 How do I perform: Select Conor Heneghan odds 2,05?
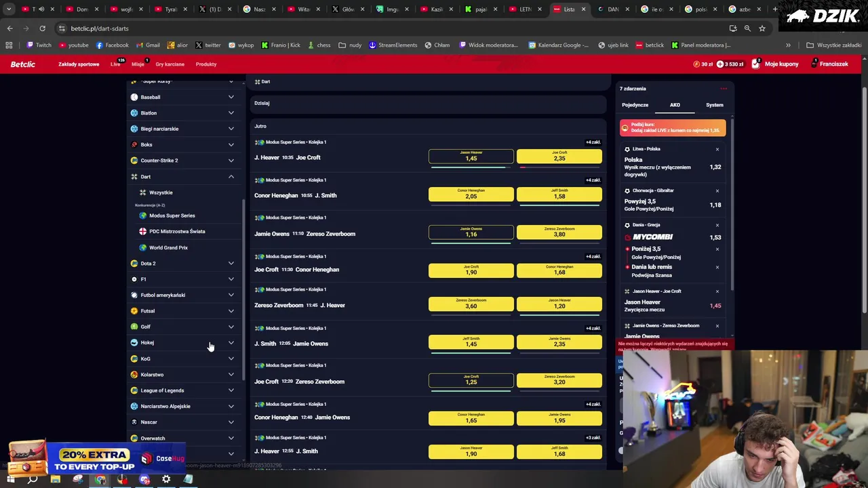pyautogui.click(x=471, y=195)
